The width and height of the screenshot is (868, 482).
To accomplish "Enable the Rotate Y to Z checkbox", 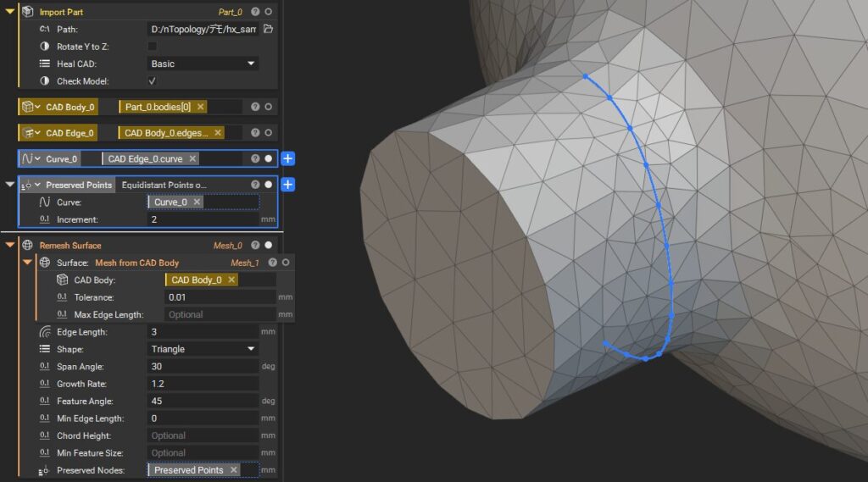I will click(x=153, y=46).
